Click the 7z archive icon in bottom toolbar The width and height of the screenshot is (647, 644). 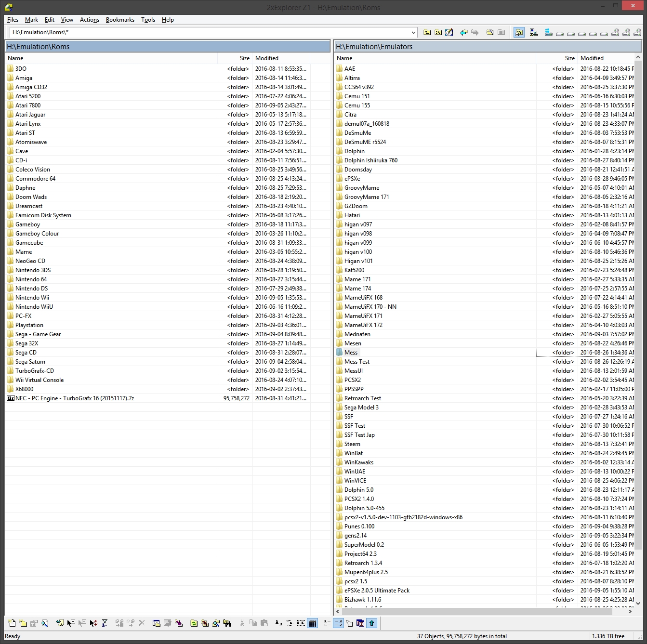coord(360,623)
